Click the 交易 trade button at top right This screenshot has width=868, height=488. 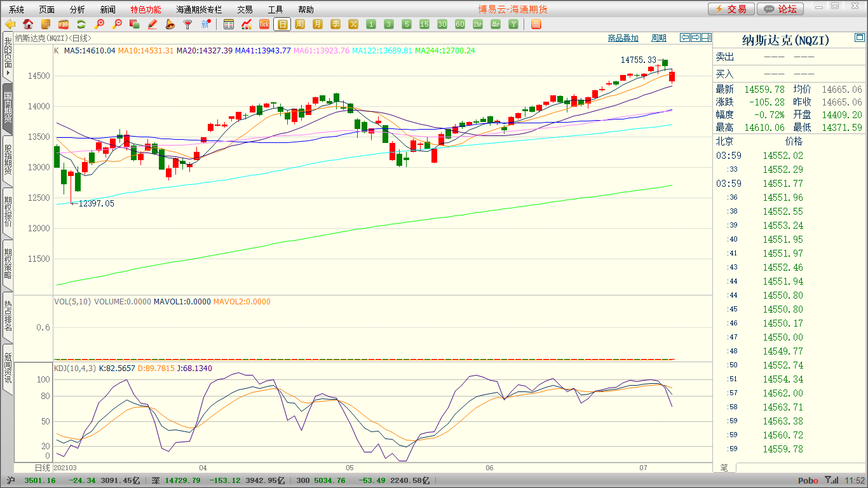(731, 9)
